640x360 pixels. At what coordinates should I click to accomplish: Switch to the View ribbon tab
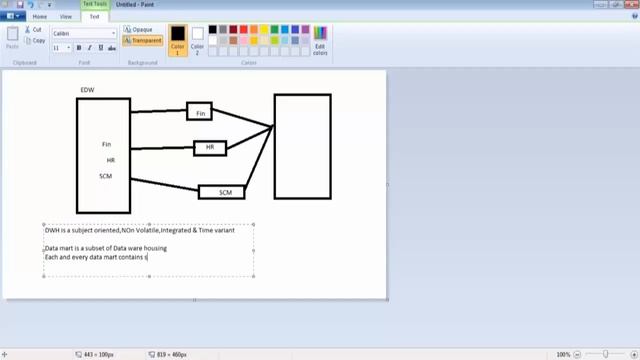pyautogui.click(x=66, y=17)
